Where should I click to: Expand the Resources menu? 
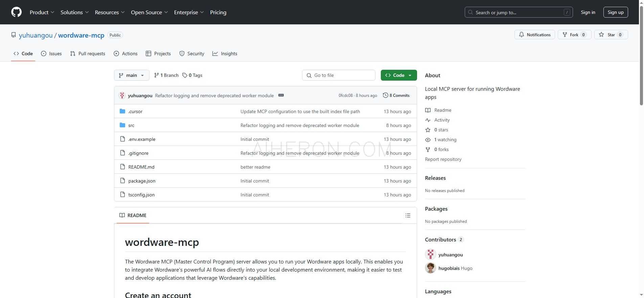110,12
